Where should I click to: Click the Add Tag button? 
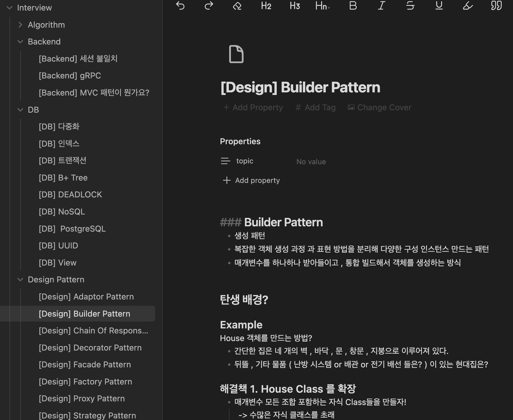315,107
